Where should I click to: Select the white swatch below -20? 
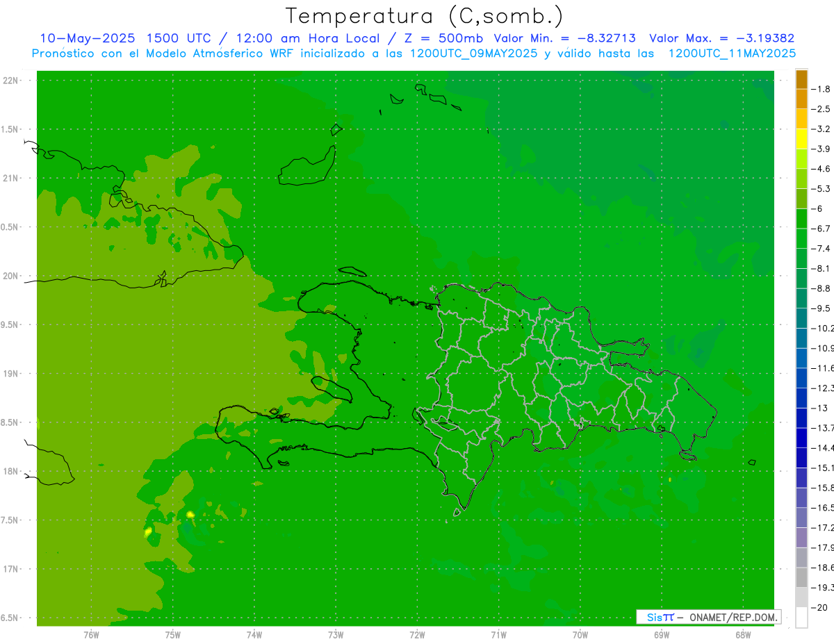click(x=801, y=618)
